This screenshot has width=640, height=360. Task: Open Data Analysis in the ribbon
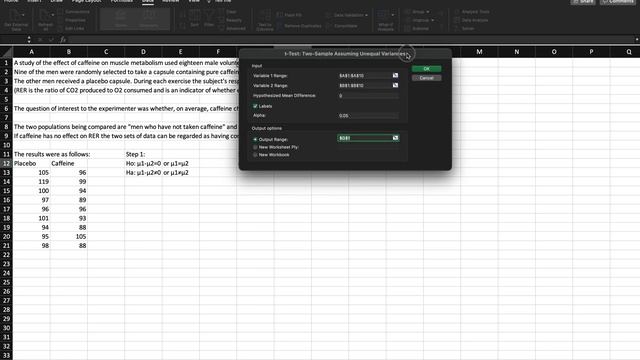click(x=471, y=20)
